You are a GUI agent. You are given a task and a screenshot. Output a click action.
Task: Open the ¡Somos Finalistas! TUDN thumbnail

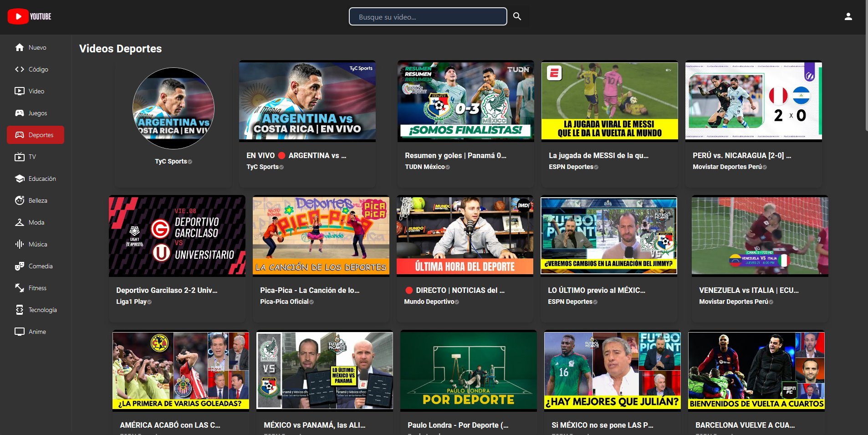pos(466,101)
